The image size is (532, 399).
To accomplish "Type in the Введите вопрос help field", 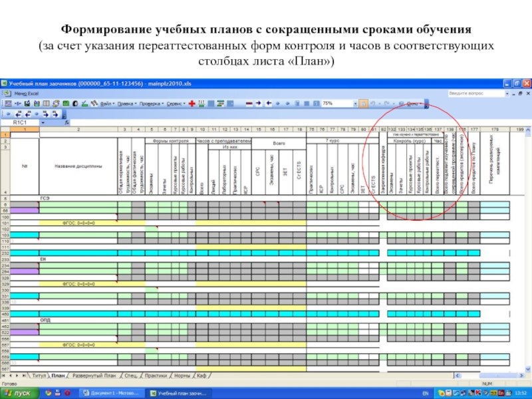I will point(477,94).
